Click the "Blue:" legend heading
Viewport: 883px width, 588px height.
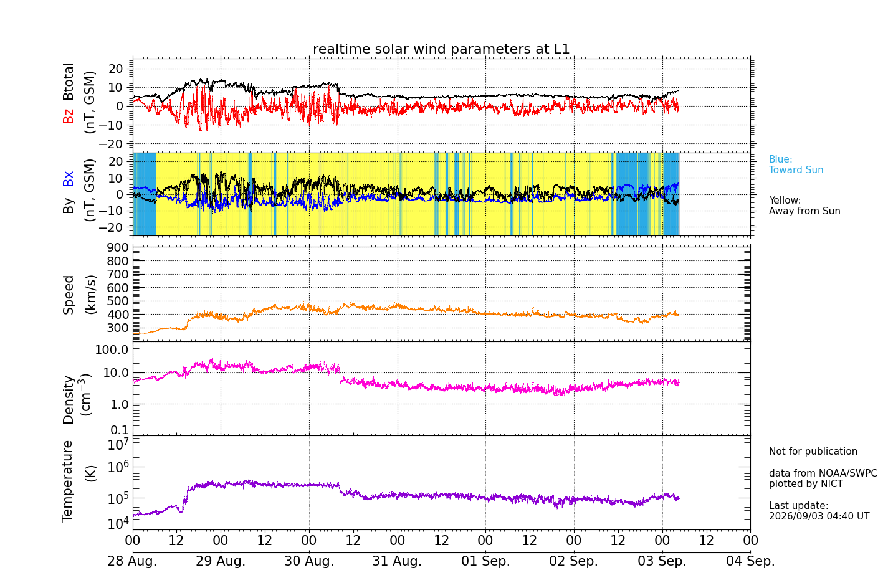pyautogui.click(x=781, y=159)
